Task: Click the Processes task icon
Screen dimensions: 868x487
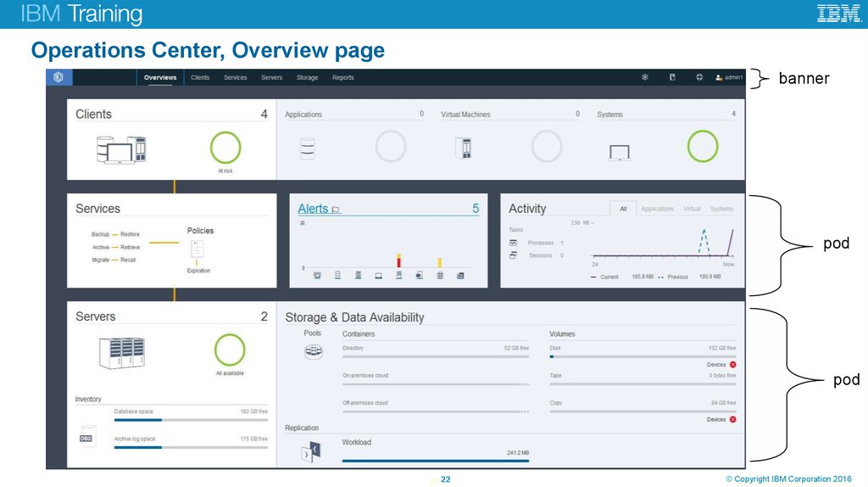Action: click(x=513, y=243)
